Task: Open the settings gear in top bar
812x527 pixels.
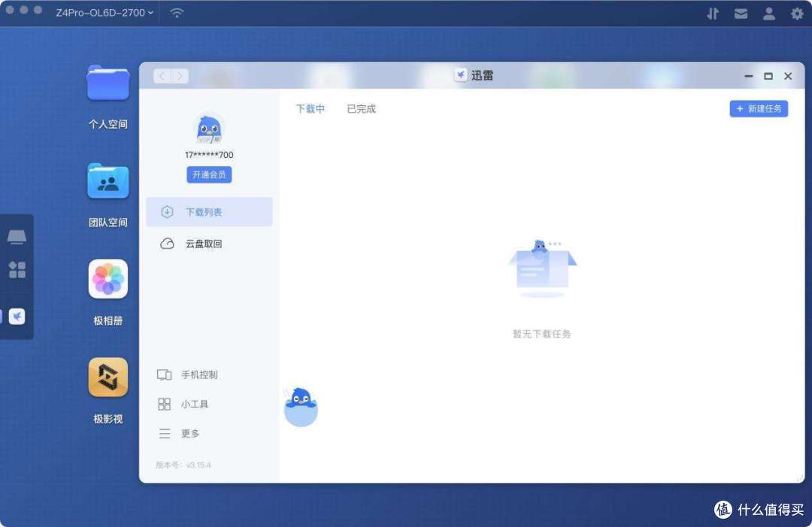Action: [797, 14]
